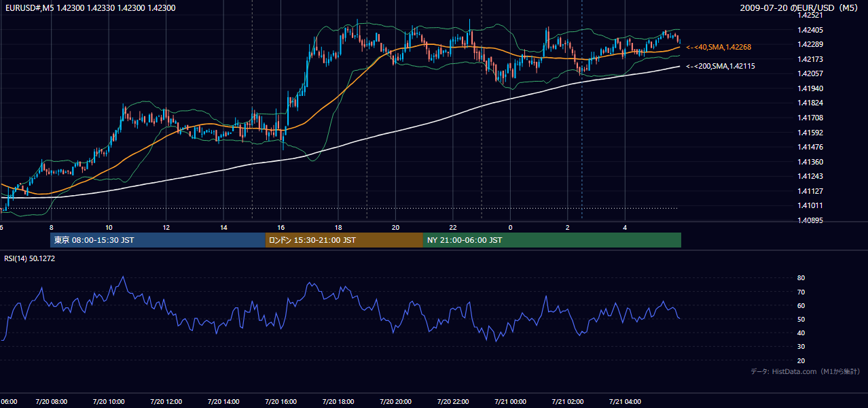Image resolution: width=868 pixels, height=408 pixels.
Task: Click the 7/20 10:00 time label
Action: coord(109,402)
